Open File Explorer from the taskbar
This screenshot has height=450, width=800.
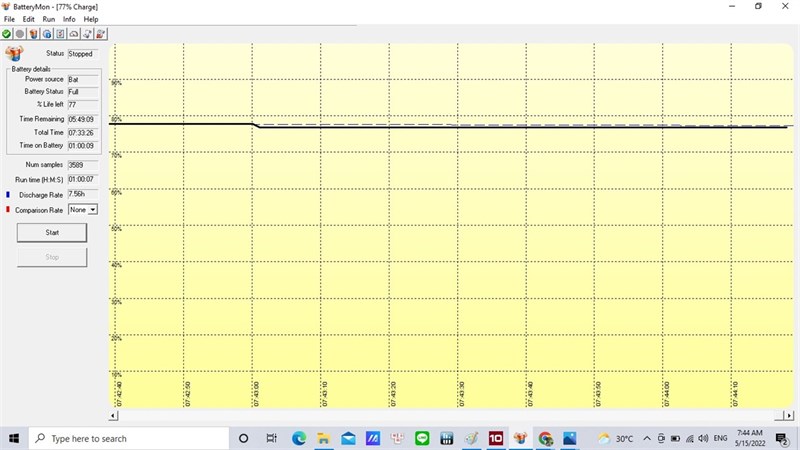323,438
